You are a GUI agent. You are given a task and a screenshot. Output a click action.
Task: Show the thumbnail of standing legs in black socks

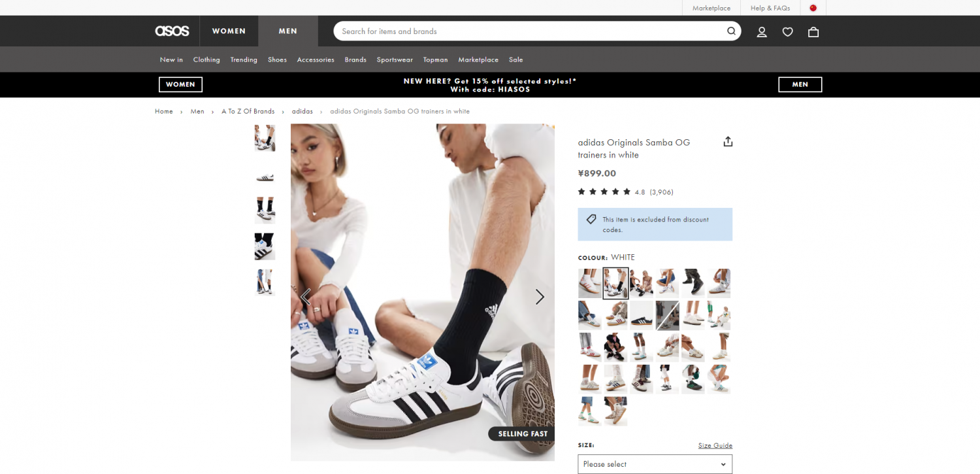coord(265,210)
